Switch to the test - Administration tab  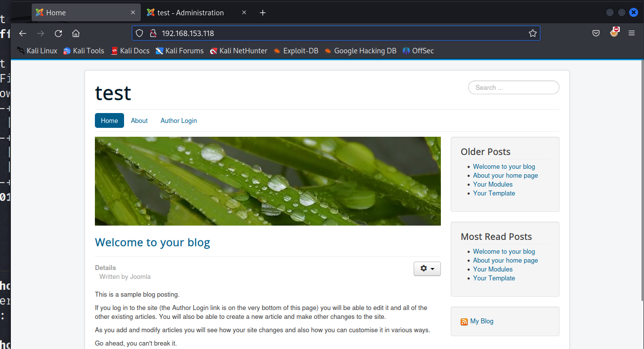pyautogui.click(x=190, y=13)
